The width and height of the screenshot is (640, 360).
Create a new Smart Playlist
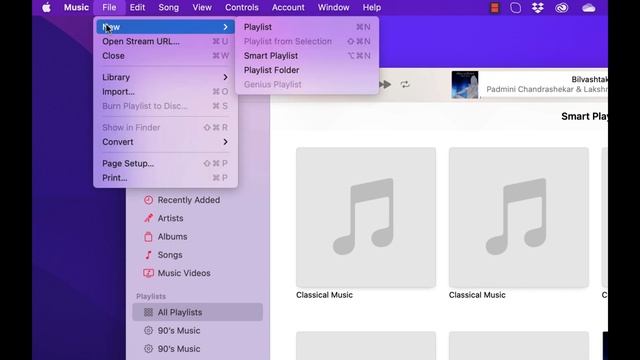pyautogui.click(x=307, y=56)
